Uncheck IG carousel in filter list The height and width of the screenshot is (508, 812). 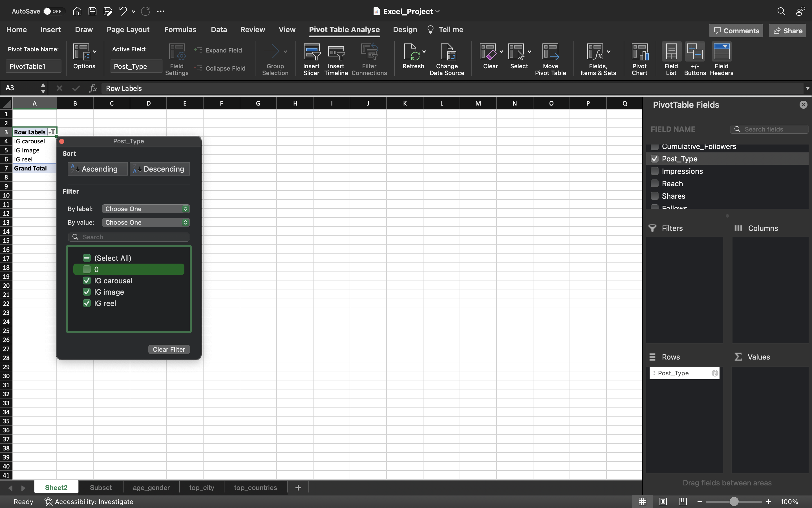pyautogui.click(x=87, y=281)
